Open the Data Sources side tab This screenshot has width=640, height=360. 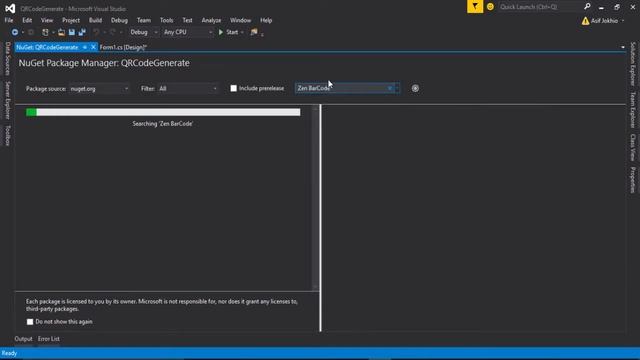(7, 58)
